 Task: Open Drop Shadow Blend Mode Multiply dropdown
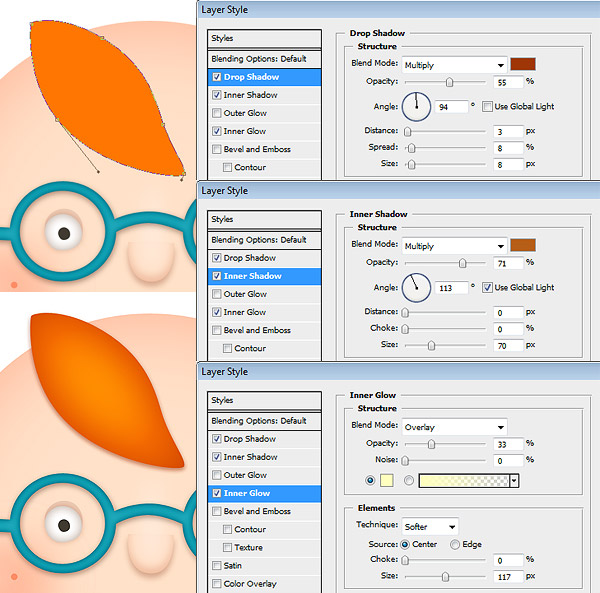pyautogui.click(x=454, y=65)
